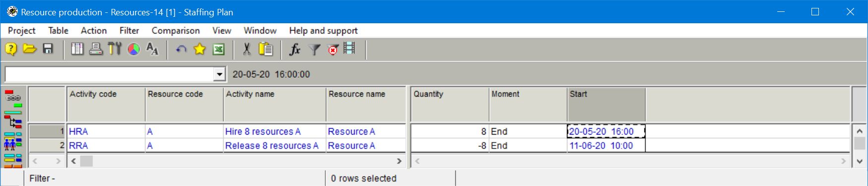Click the left pane scroll-right arrow
Viewport: 868px width, 186px height.
click(399, 161)
